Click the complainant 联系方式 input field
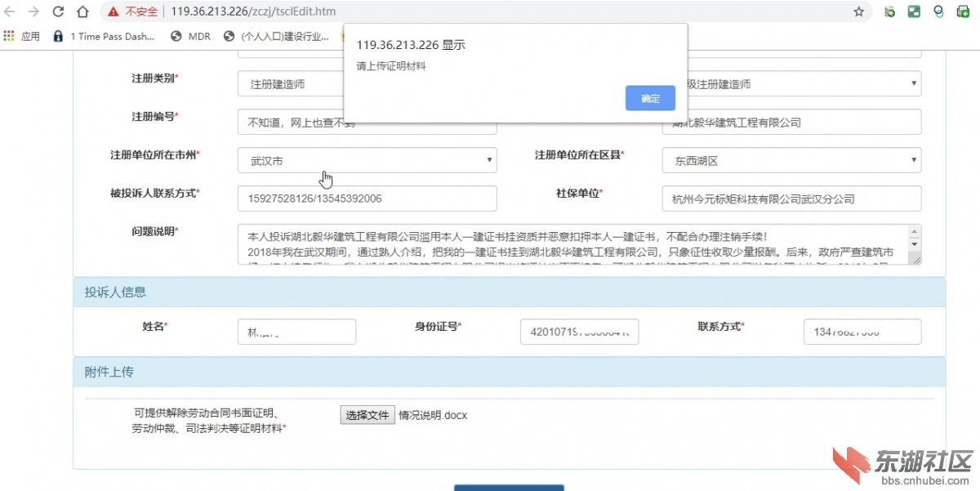 pos(862,332)
